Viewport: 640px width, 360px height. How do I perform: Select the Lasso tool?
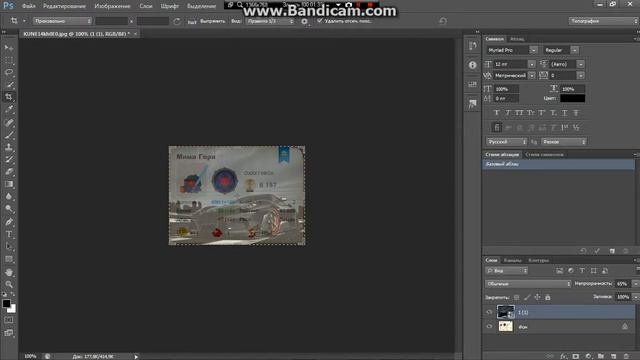point(9,72)
